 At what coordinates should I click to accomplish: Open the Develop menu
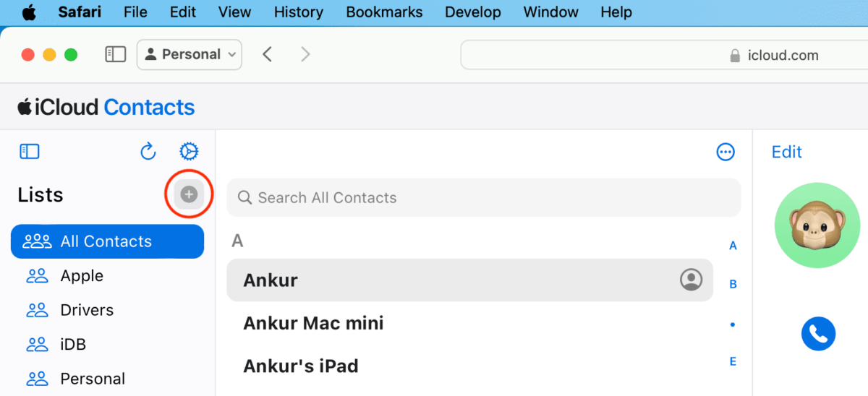click(x=473, y=12)
